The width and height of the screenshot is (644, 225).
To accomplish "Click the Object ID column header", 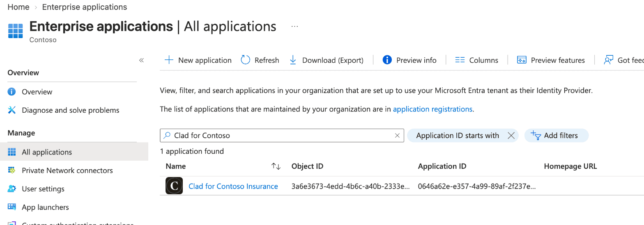I will click(307, 166).
